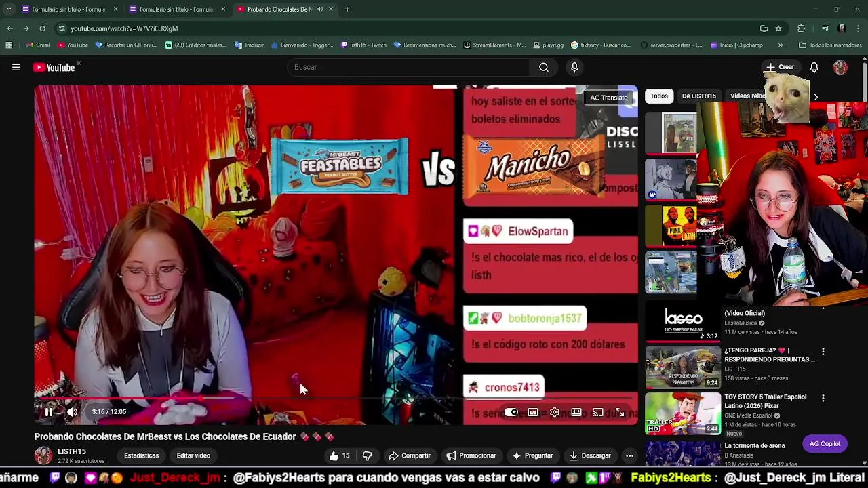Open the Gmail bookmark
Image resolution: width=868 pixels, height=488 pixels.
pyautogui.click(x=38, y=45)
